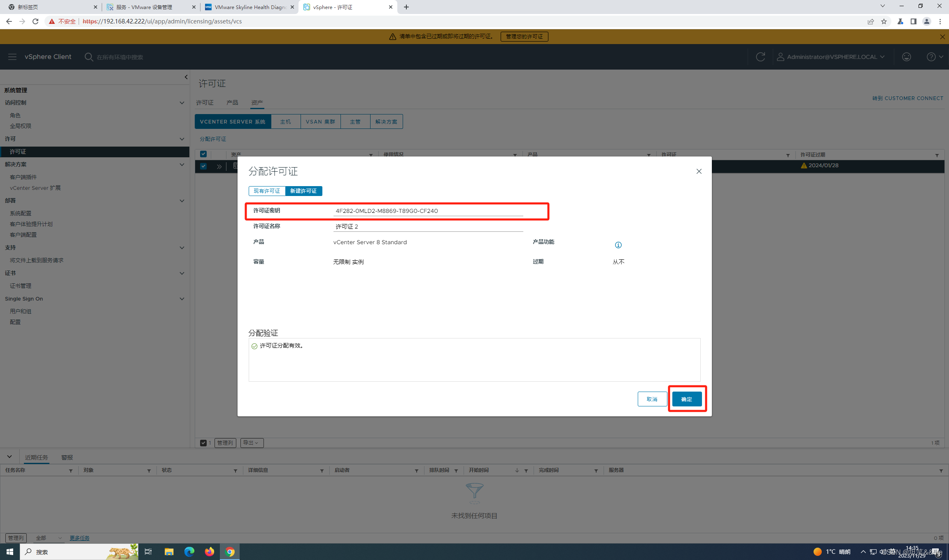Collapse the recent tasks bottom panel
Image resolution: width=949 pixels, height=560 pixels.
pyautogui.click(x=9, y=457)
